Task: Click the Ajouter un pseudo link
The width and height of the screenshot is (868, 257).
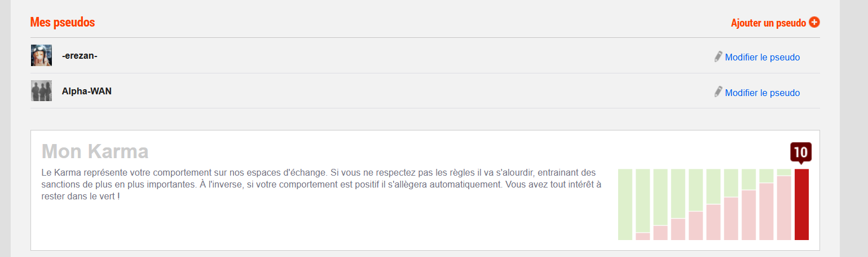Action: tap(769, 23)
